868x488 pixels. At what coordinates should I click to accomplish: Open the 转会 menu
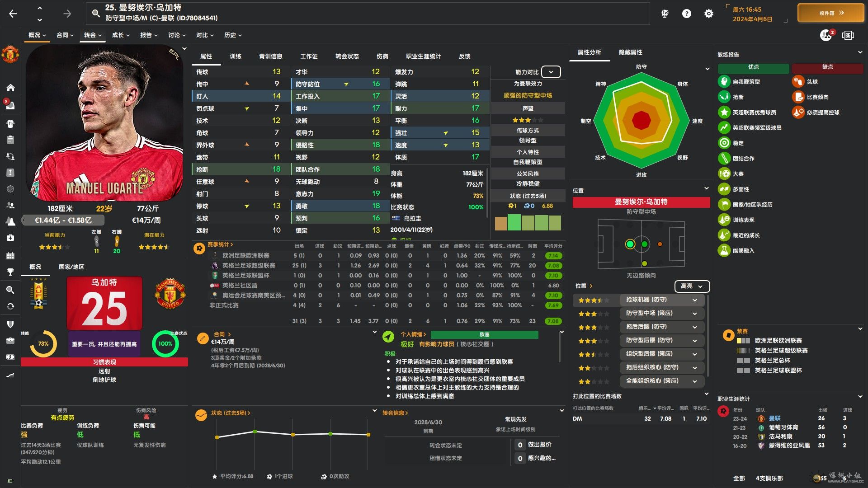click(92, 35)
